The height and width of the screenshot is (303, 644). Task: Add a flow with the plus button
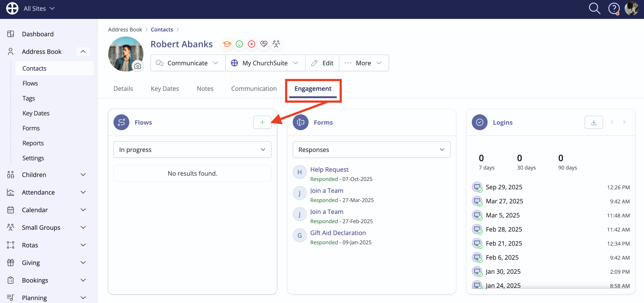pyautogui.click(x=262, y=122)
